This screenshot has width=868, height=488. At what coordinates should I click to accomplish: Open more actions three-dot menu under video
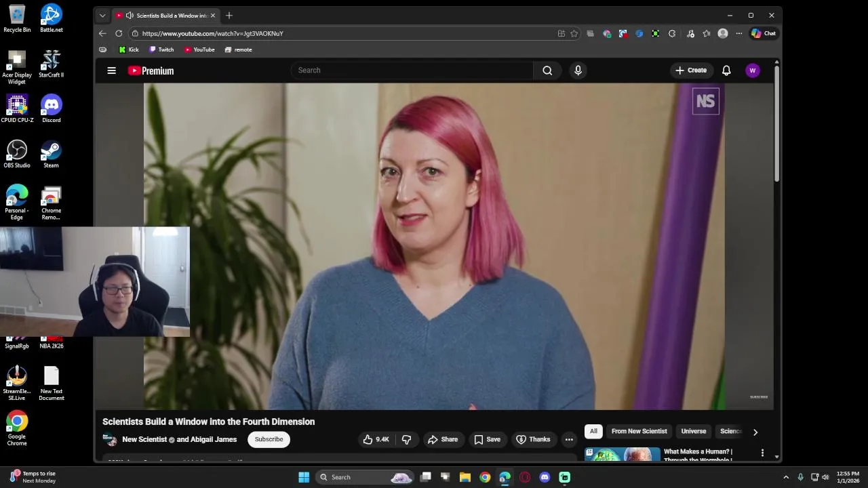[569, 439]
